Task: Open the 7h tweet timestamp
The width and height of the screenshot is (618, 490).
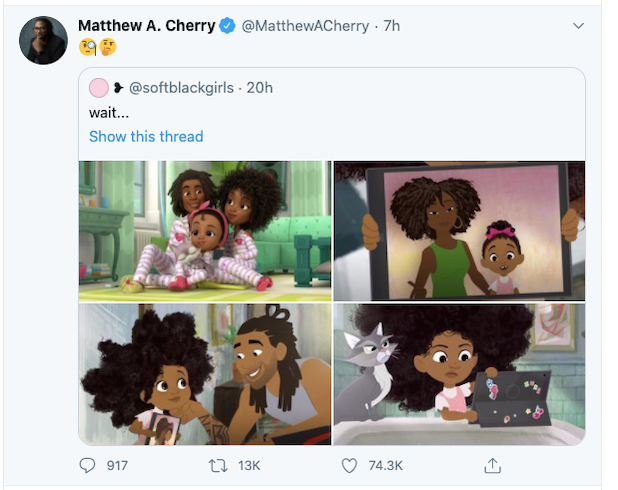Action: click(386, 26)
